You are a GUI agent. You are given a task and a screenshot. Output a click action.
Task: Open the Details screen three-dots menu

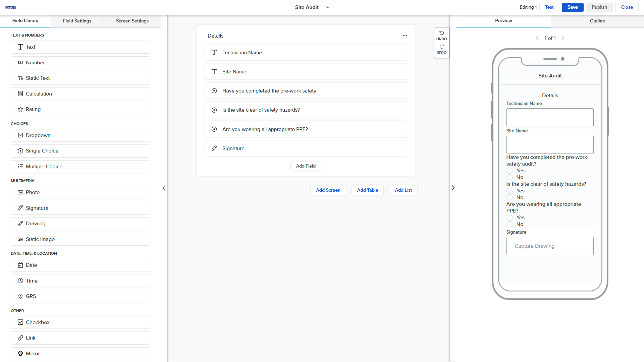click(x=405, y=36)
